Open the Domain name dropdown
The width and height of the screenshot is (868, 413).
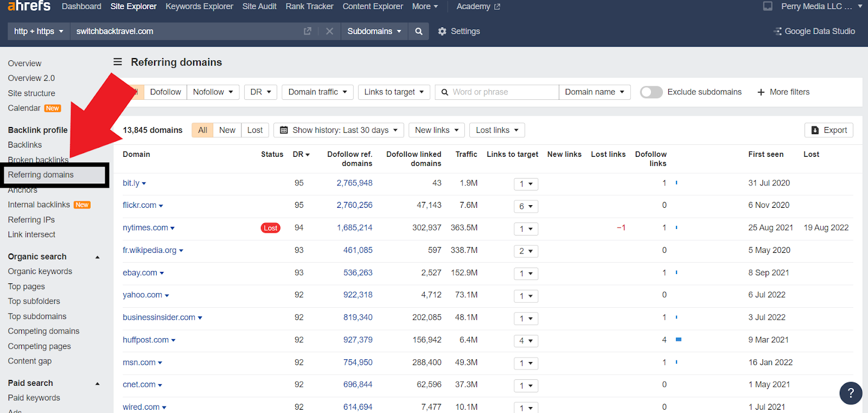coord(595,92)
